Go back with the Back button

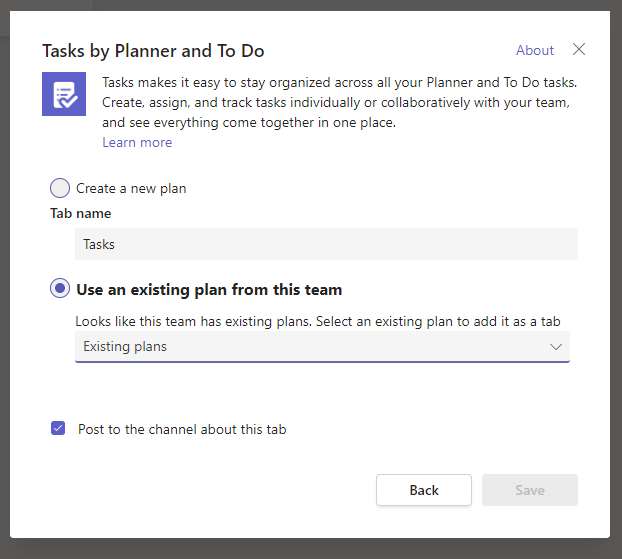point(424,490)
